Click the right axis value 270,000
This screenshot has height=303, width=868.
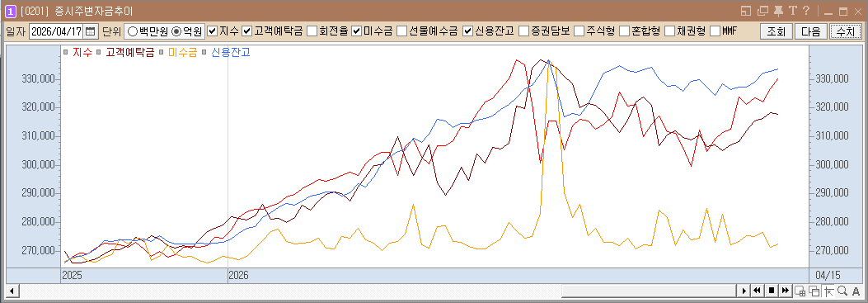click(x=832, y=251)
